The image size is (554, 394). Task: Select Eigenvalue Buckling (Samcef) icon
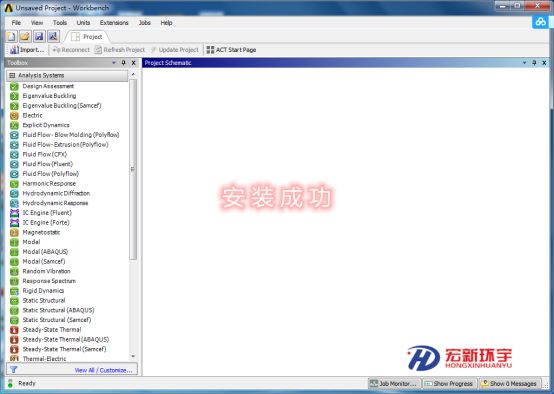coord(14,106)
